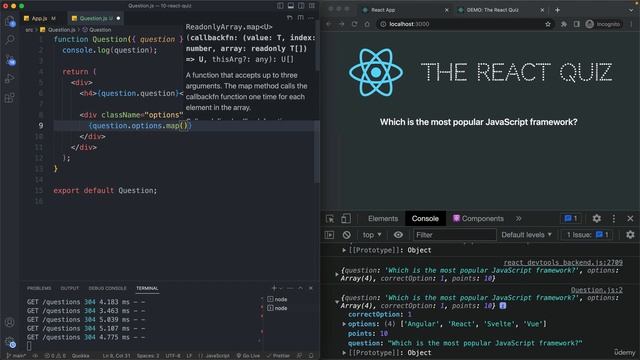Open the Run and Debug view
The image size is (640, 360).
[x=10, y=78]
